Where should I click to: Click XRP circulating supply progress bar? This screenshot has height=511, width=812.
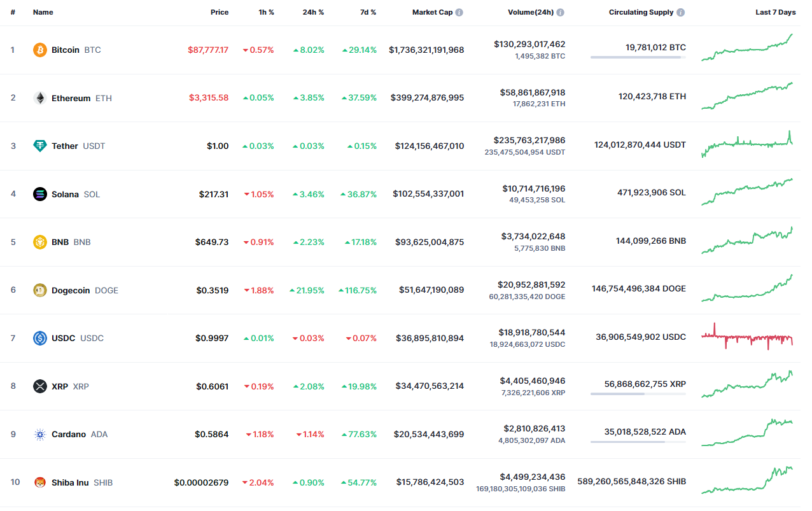(x=638, y=394)
